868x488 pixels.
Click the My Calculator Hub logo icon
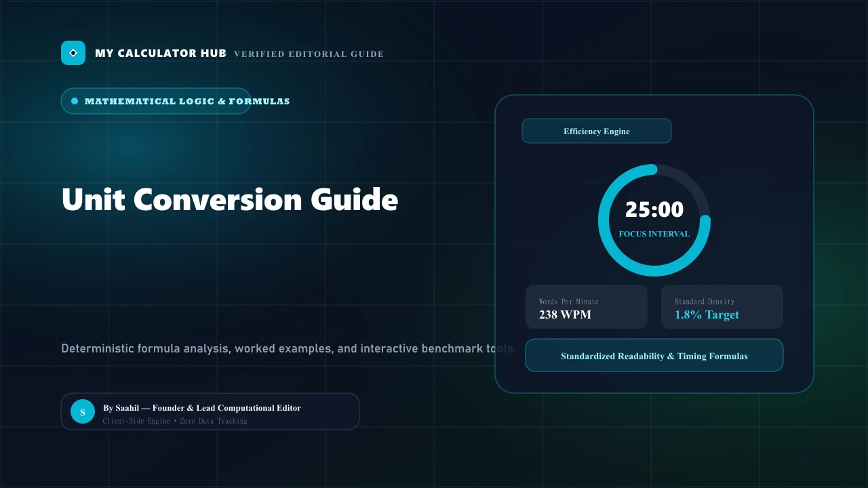pos(73,53)
